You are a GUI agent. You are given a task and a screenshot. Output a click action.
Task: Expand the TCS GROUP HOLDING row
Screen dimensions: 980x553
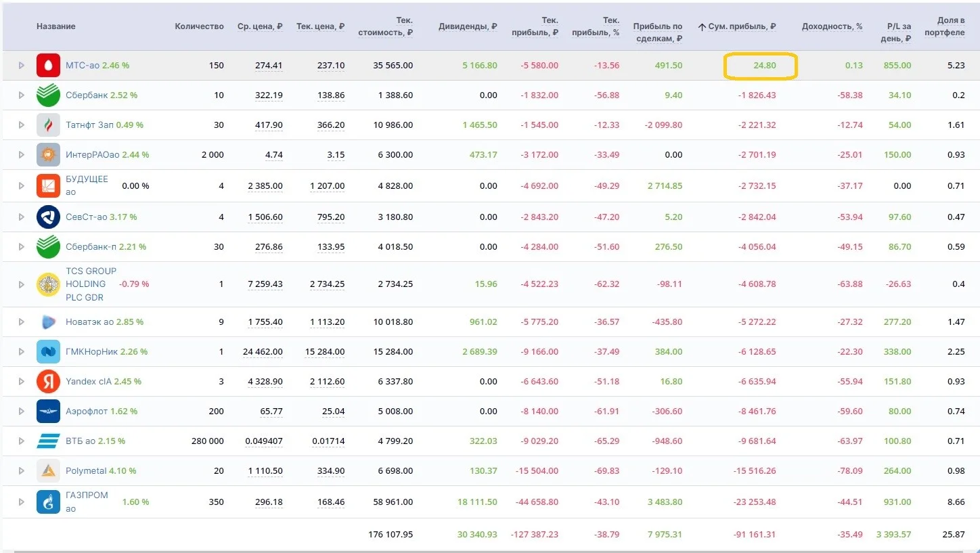pyautogui.click(x=21, y=284)
